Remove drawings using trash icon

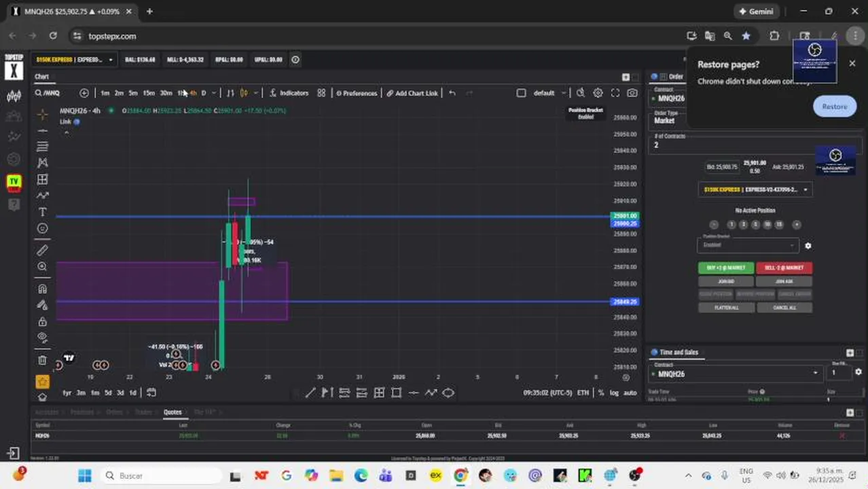coord(42,360)
